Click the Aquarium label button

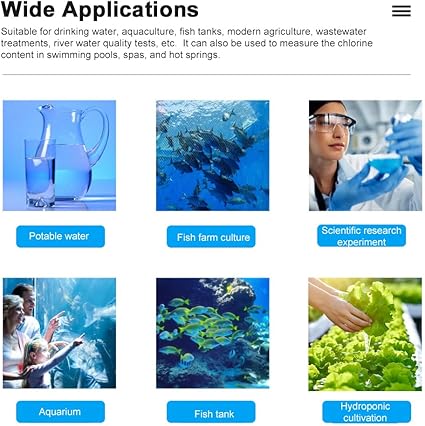pos(60,412)
